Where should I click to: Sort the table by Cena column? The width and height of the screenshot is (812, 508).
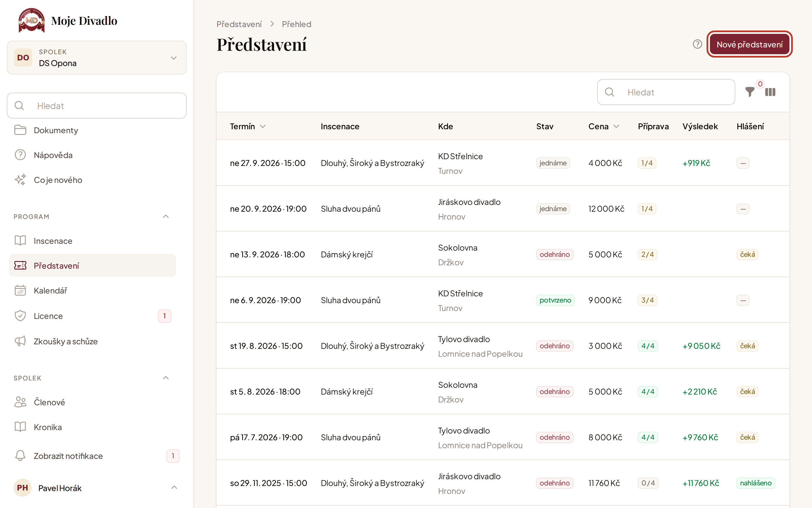(x=604, y=126)
